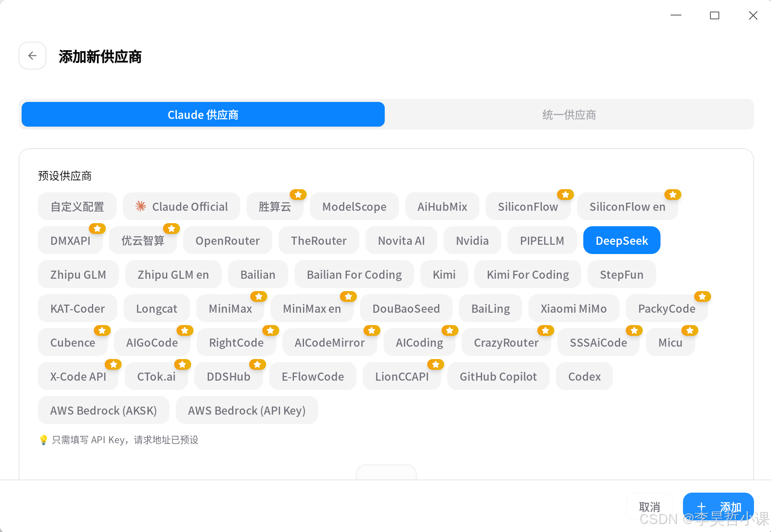Select AWS Bedrock (API Key) preset
Image resolution: width=771 pixels, height=532 pixels.
pyautogui.click(x=246, y=410)
